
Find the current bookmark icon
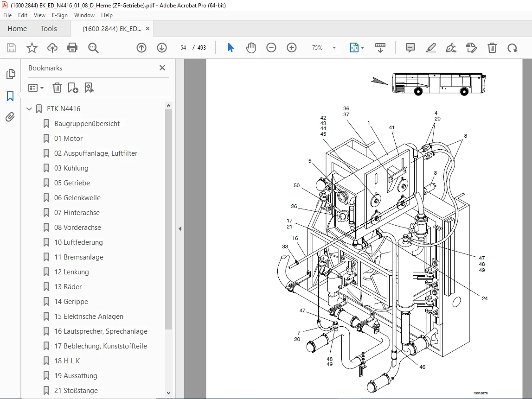pos(89,88)
